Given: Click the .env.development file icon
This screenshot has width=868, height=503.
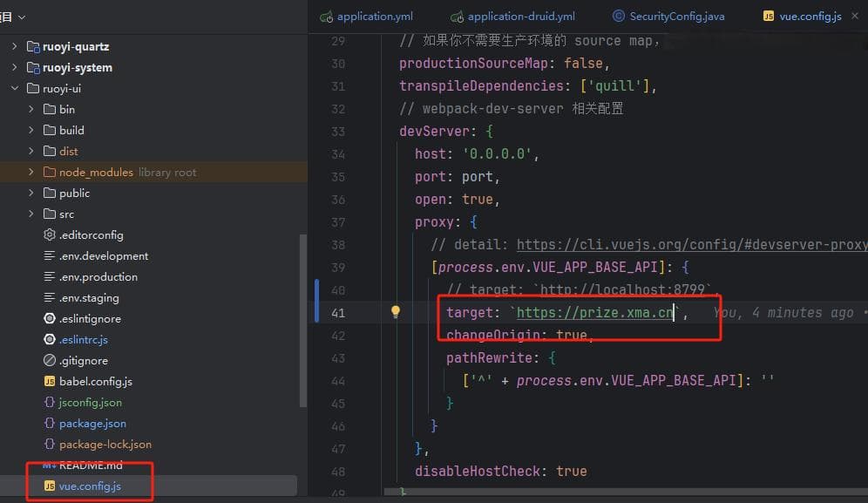Looking at the screenshot, I should tap(50, 256).
